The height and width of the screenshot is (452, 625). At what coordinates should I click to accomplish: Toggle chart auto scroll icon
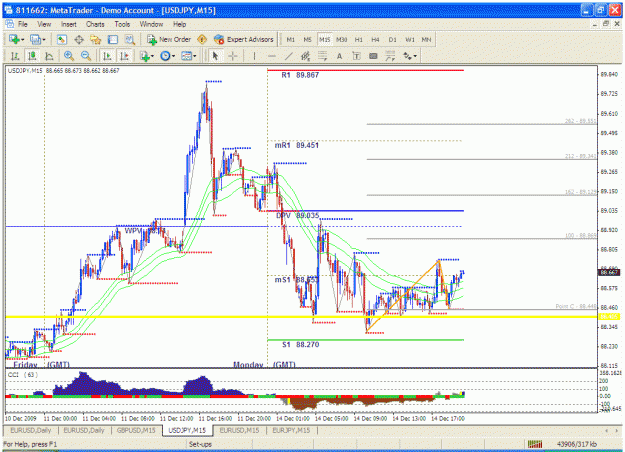pyautogui.click(x=107, y=56)
